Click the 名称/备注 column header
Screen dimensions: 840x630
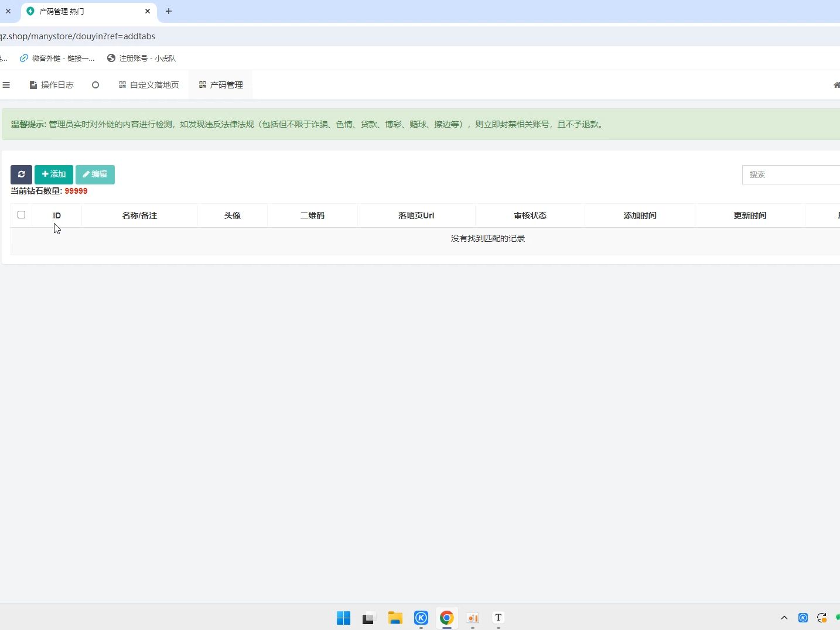[139, 215]
